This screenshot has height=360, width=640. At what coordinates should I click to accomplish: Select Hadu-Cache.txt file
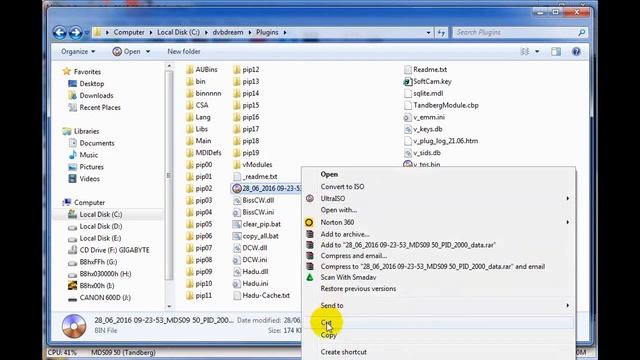click(261, 295)
